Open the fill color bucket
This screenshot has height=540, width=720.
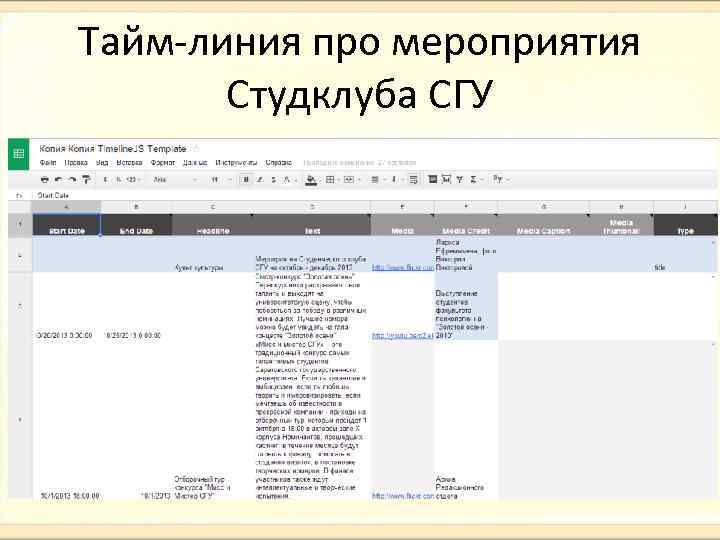(311, 180)
